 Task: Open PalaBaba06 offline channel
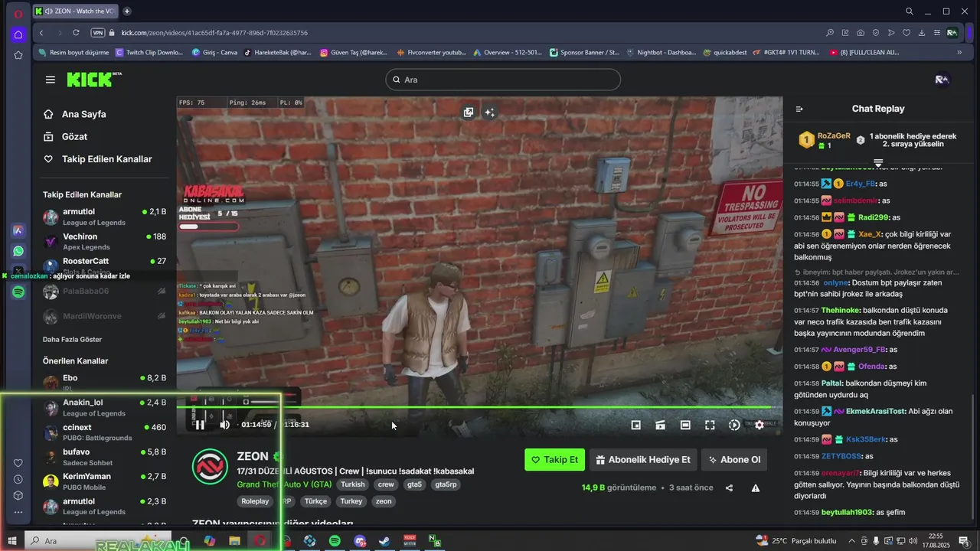click(104, 292)
